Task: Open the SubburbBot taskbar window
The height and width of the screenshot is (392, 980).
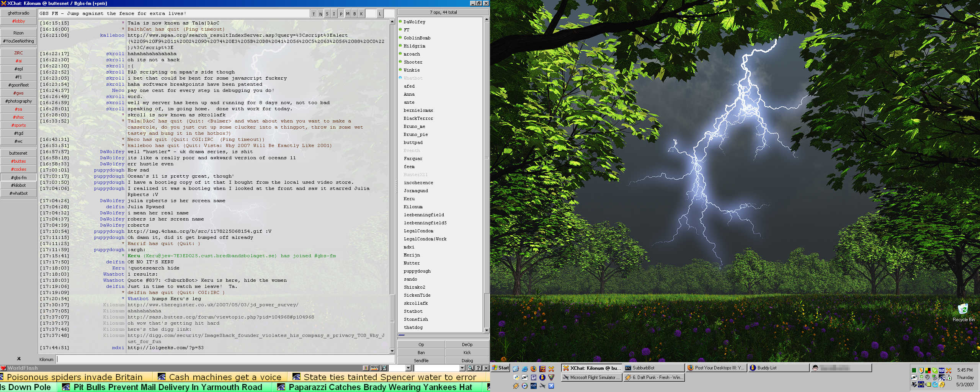Action: 654,368
